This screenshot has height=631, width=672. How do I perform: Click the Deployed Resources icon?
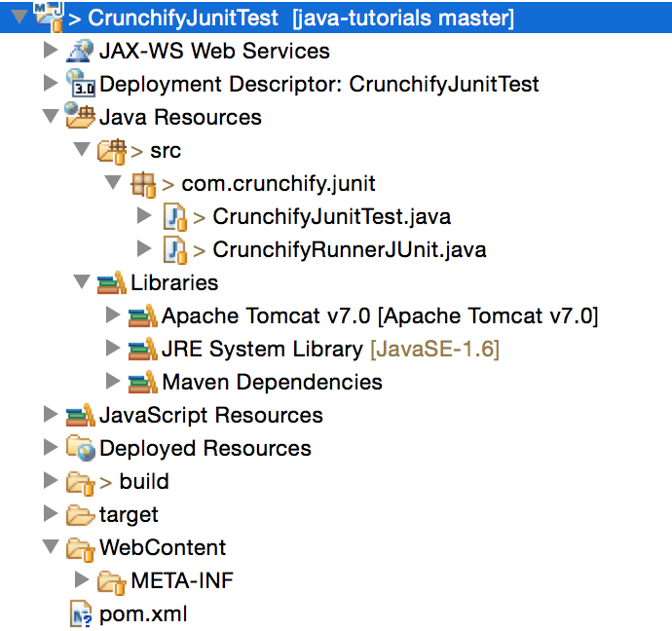pos(80,448)
